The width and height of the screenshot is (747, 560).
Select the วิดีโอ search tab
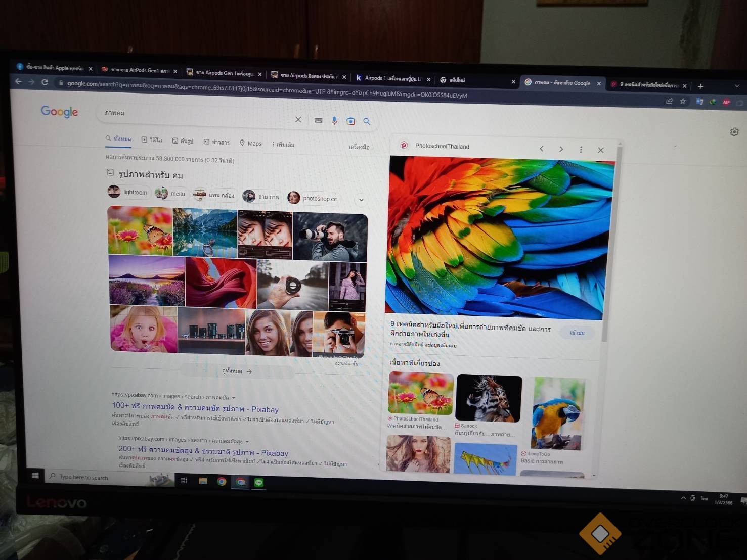click(x=152, y=140)
